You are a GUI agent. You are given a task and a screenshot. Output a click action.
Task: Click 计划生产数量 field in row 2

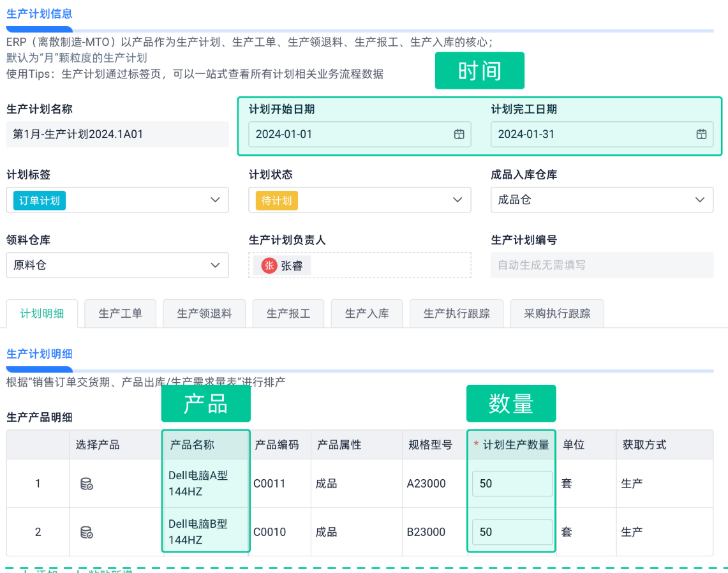(512, 532)
